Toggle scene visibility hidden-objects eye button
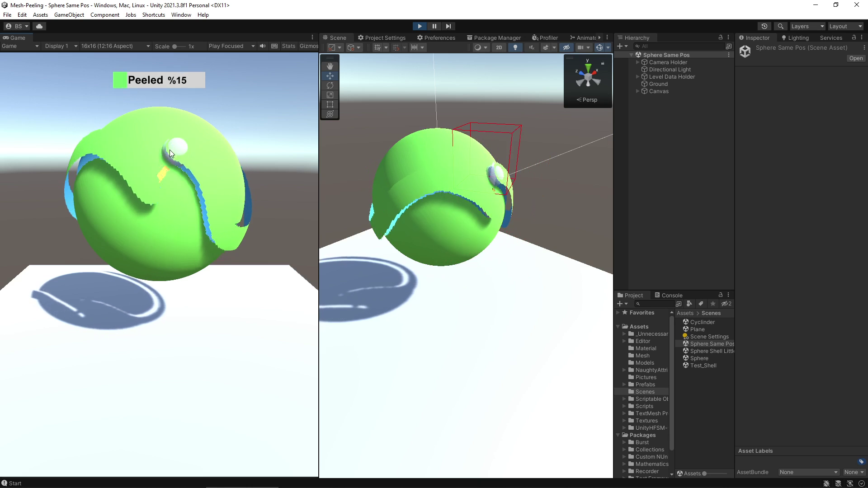Image resolution: width=868 pixels, height=488 pixels. (x=566, y=47)
